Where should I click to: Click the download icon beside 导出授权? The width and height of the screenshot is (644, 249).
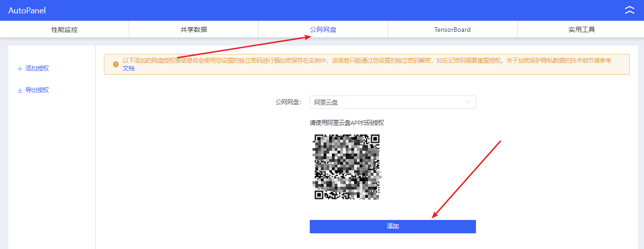point(20,90)
